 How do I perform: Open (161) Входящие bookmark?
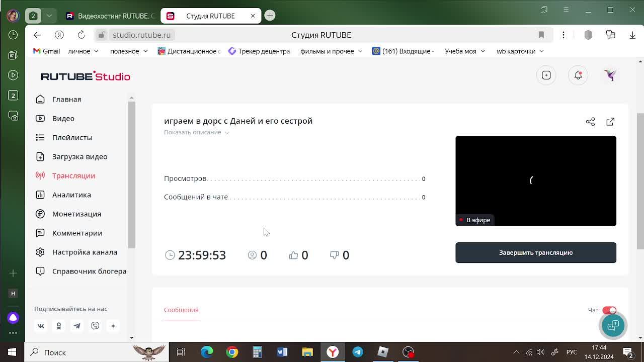[403, 51]
